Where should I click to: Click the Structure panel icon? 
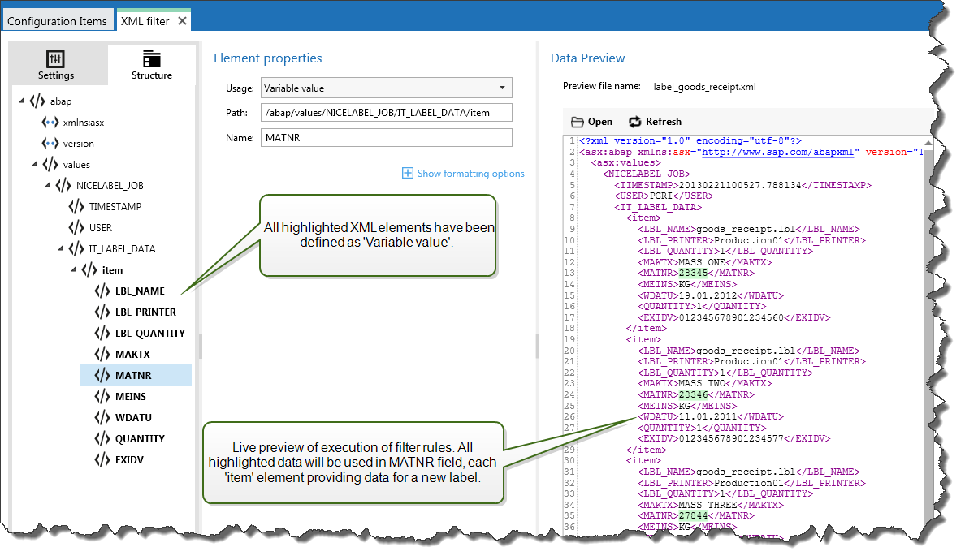point(152,58)
